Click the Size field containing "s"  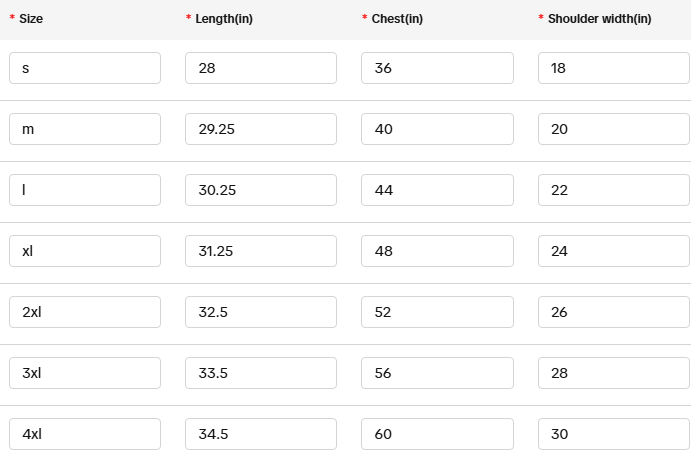click(x=85, y=68)
